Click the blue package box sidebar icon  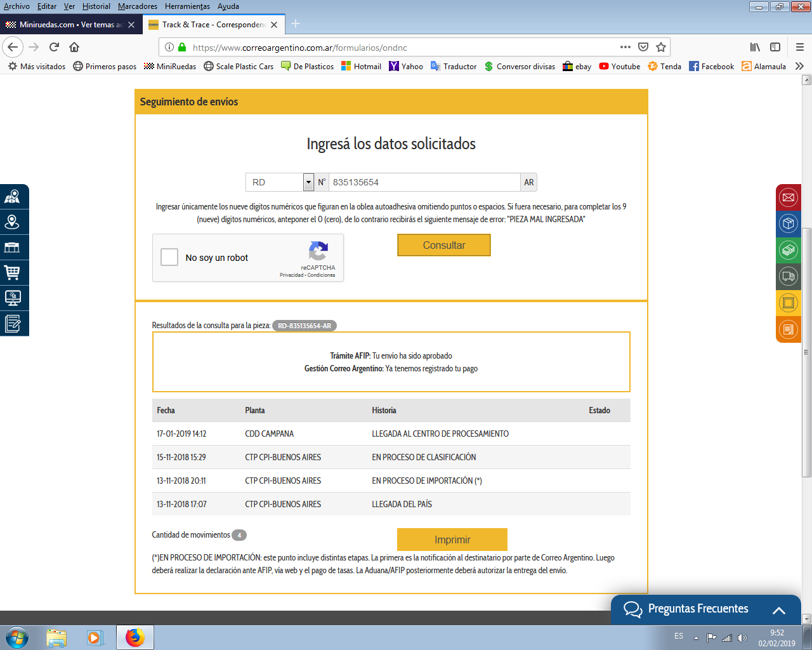[x=788, y=223]
